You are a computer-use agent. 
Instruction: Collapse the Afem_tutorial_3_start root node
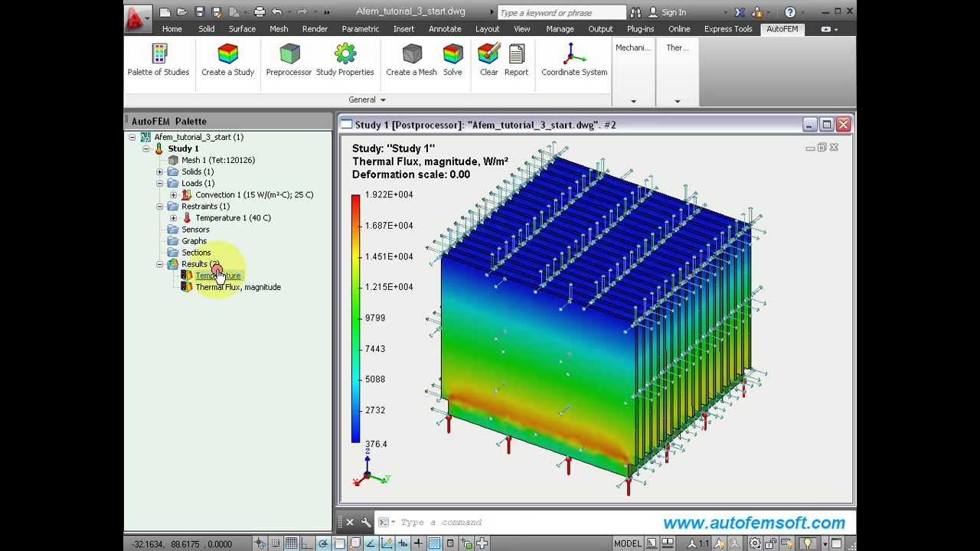[132, 137]
